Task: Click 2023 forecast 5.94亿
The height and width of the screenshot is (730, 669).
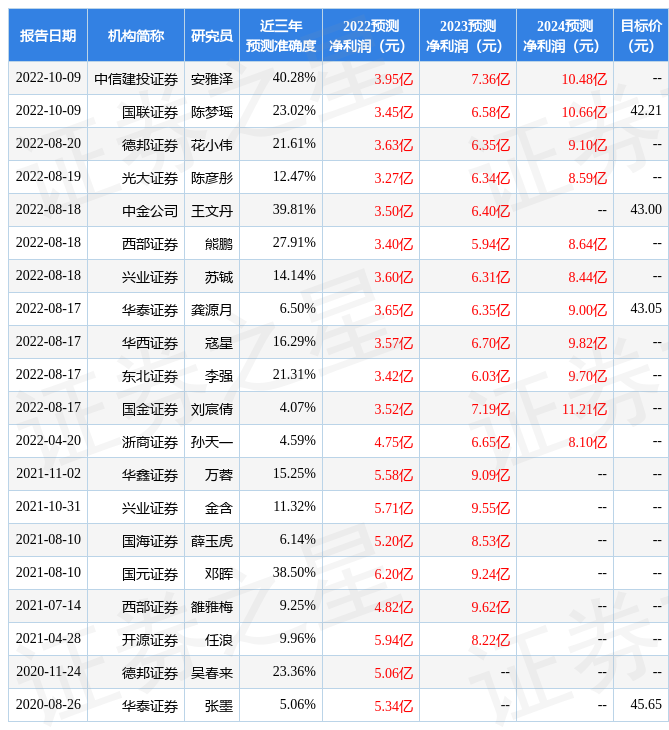Action: (x=491, y=244)
